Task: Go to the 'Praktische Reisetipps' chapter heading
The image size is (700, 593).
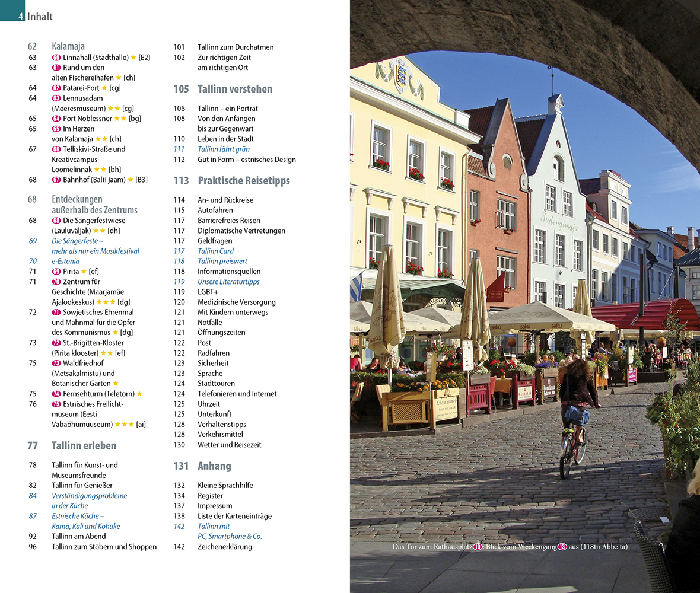Action: 243,180
